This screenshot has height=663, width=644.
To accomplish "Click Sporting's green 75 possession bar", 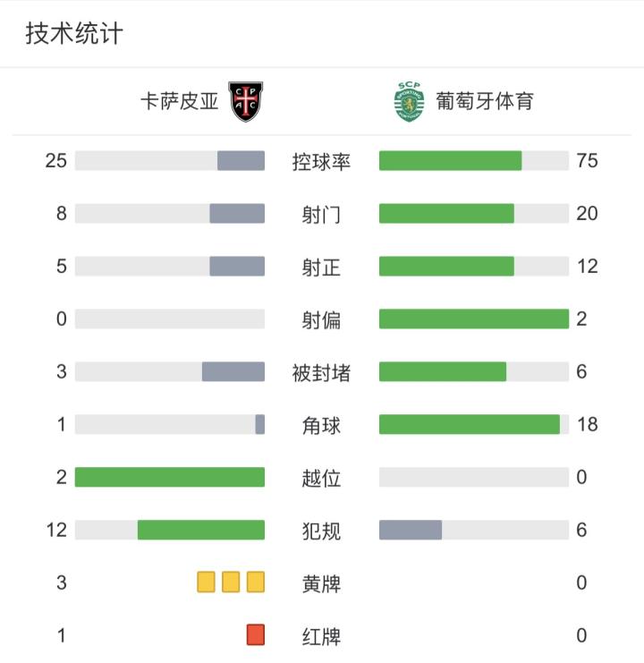I will 450,161.
